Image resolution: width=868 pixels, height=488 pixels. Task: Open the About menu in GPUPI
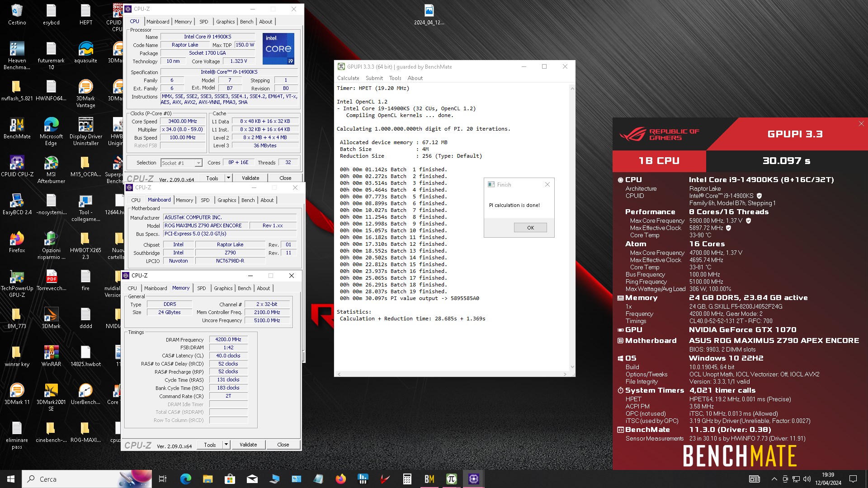pos(415,78)
